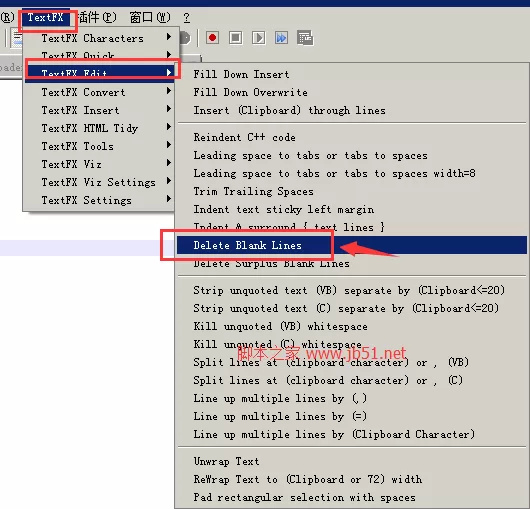
Task: Choose Fill Down Insert
Action: pos(352,74)
